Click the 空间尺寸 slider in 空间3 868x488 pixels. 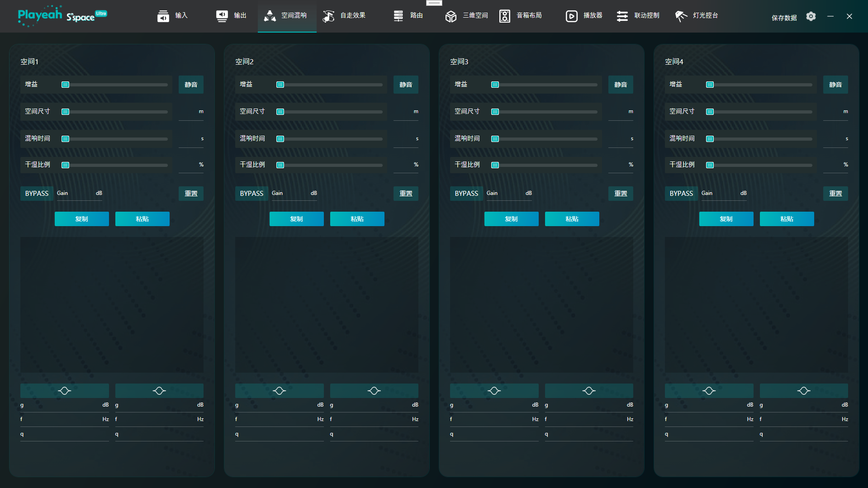coord(545,112)
